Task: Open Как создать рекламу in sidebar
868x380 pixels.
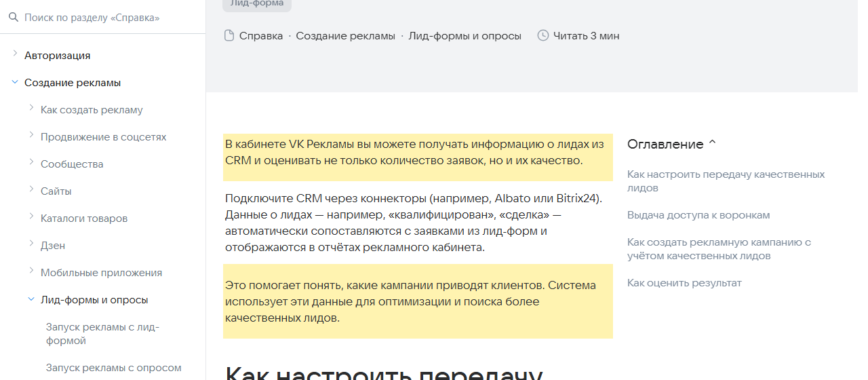Action: 92,110
